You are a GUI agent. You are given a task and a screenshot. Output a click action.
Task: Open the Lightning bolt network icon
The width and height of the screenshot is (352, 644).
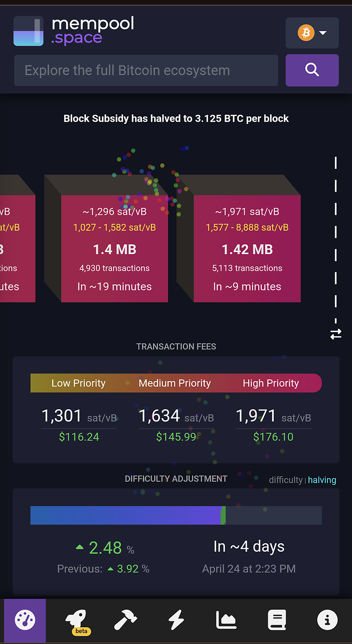[x=176, y=620]
